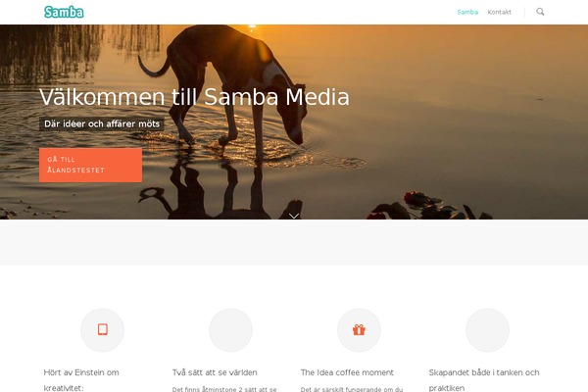Click the tablet icon circle
Viewport: 588px width, 392px height.
102,330
